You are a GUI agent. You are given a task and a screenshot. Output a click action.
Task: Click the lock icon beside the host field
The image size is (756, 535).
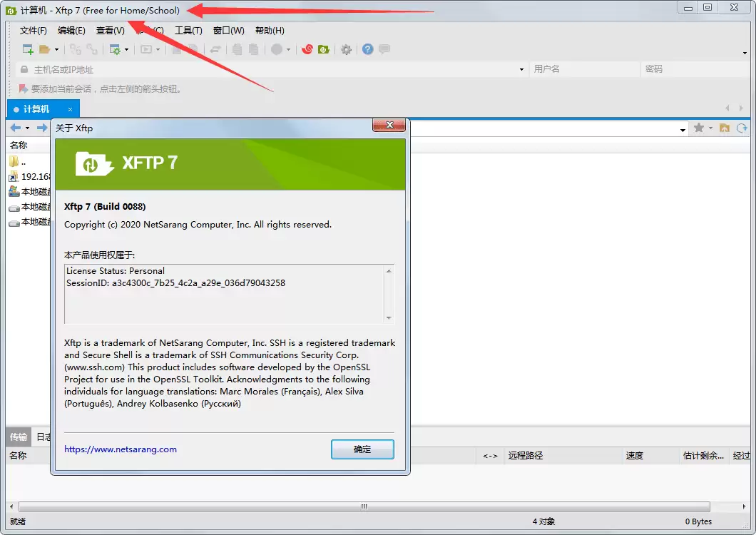[24, 69]
